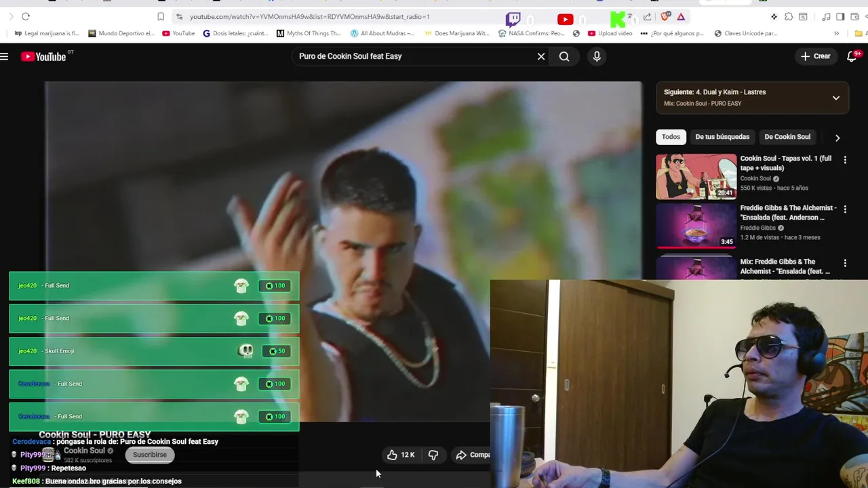
Task: Start voice search with the microphone icon
Action: pyautogui.click(x=597, y=56)
